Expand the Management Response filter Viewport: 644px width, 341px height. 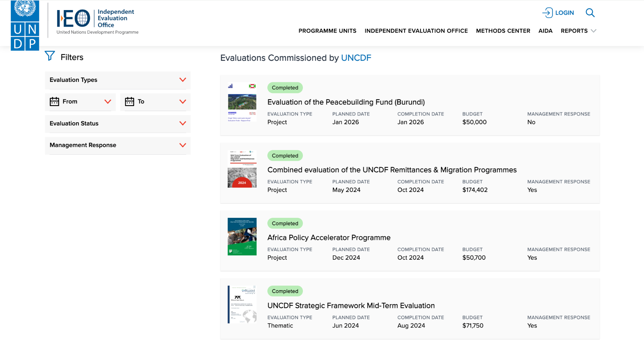tap(118, 145)
